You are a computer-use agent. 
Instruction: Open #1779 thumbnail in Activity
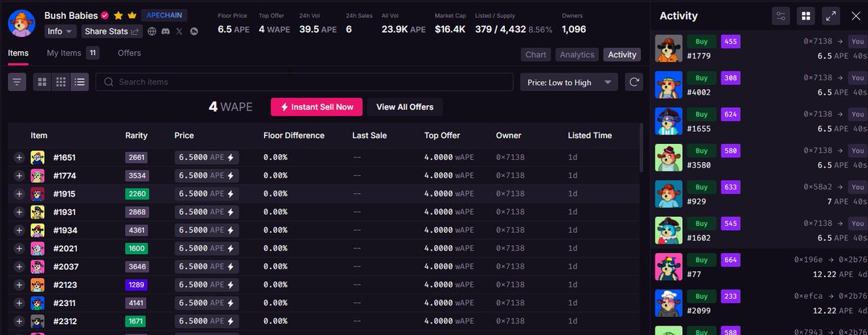click(x=668, y=48)
